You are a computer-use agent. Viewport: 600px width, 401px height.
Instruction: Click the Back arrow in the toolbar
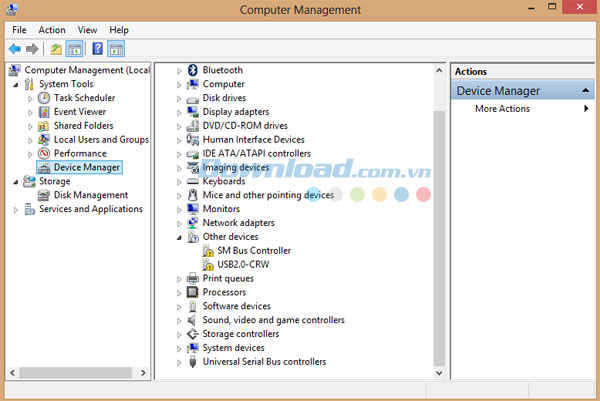coord(14,49)
